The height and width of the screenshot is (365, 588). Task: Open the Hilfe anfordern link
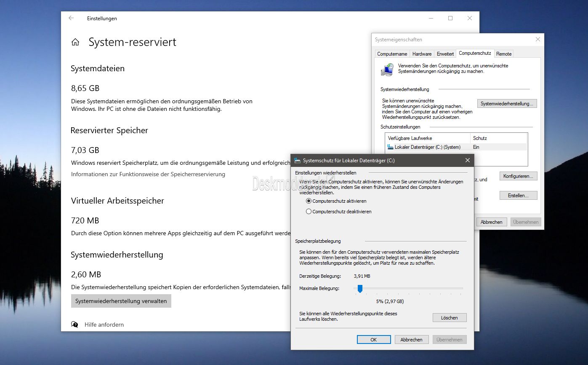[104, 325]
